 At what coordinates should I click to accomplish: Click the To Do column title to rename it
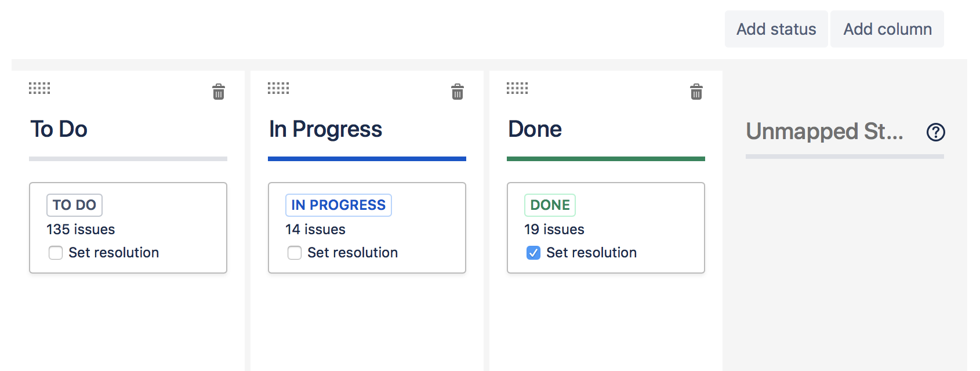click(x=58, y=129)
